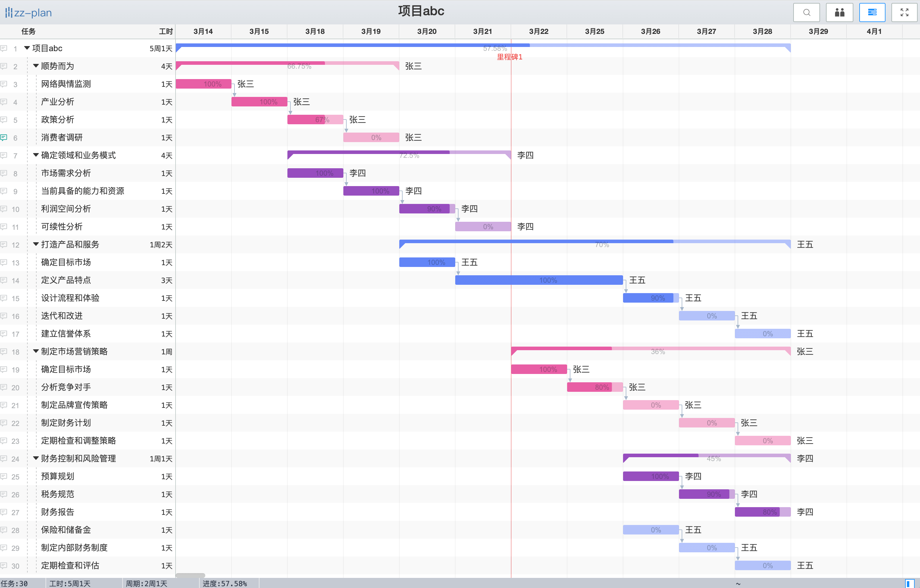Enter fullscreen with the expand arrows icon
The image size is (920, 588).
tap(904, 12)
